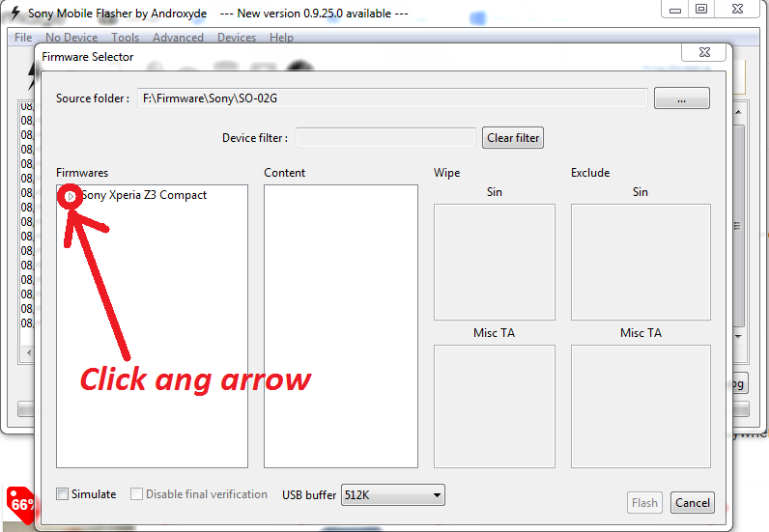The width and height of the screenshot is (769, 532).
Task: Open the Tools menu
Action: 125,38
